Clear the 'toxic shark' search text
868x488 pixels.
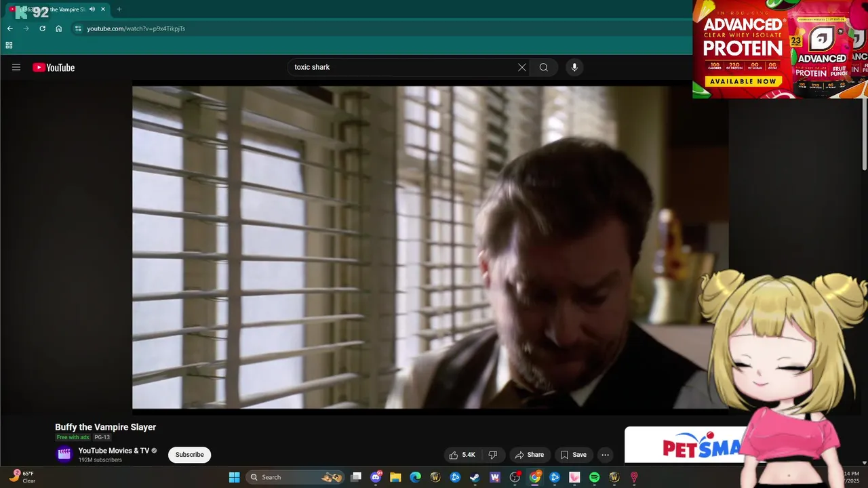(x=521, y=67)
